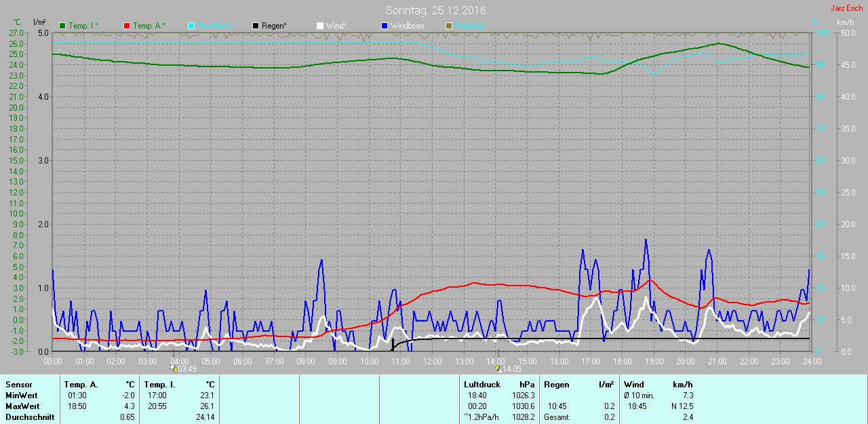
Task: Toggle the Temp. A. series label
Action: click(149, 26)
